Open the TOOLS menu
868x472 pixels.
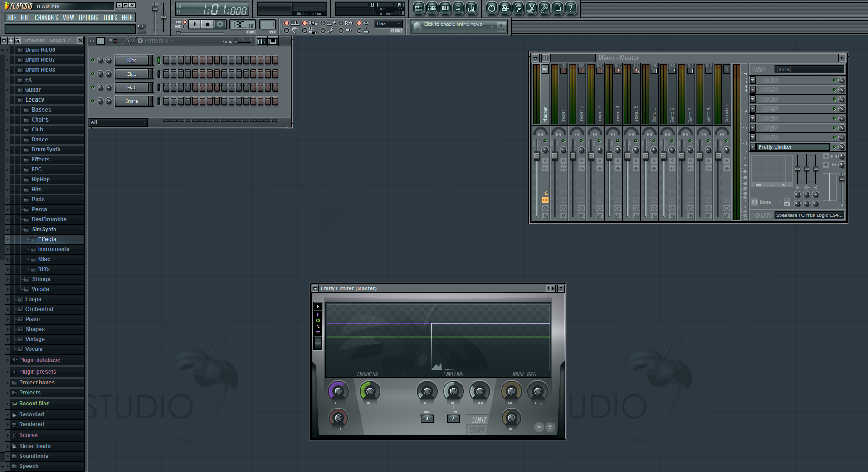(110, 18)
